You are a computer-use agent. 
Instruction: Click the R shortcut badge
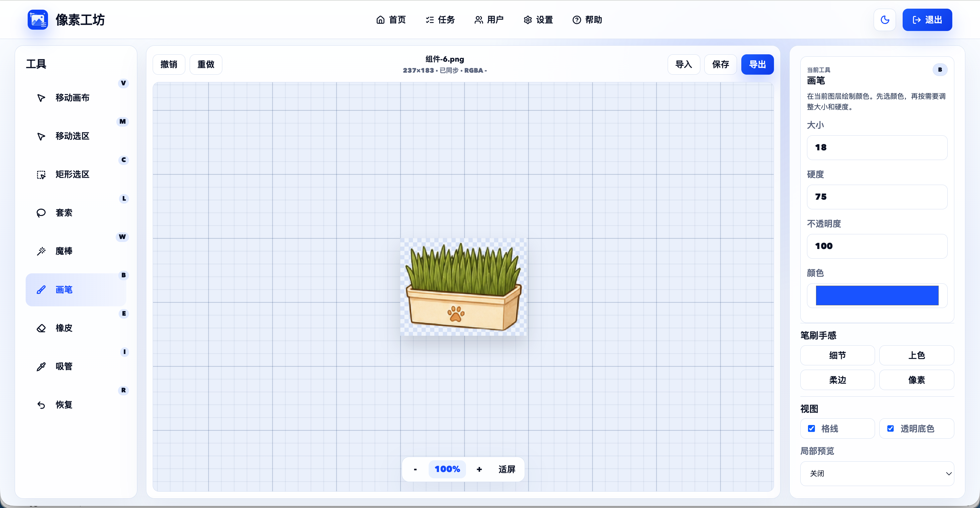124,390
